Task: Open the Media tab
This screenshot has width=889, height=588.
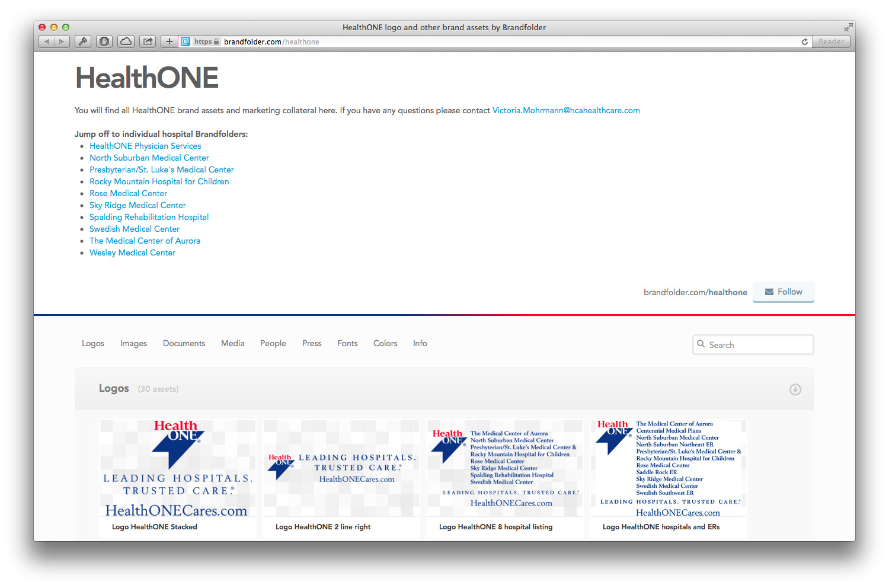Action: (233, 343)
